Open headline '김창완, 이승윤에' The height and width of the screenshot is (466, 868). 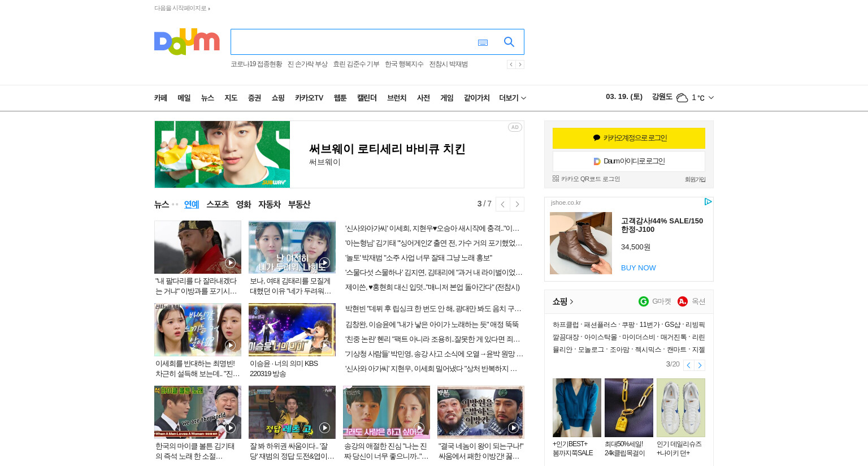click(x=432, y=325)
